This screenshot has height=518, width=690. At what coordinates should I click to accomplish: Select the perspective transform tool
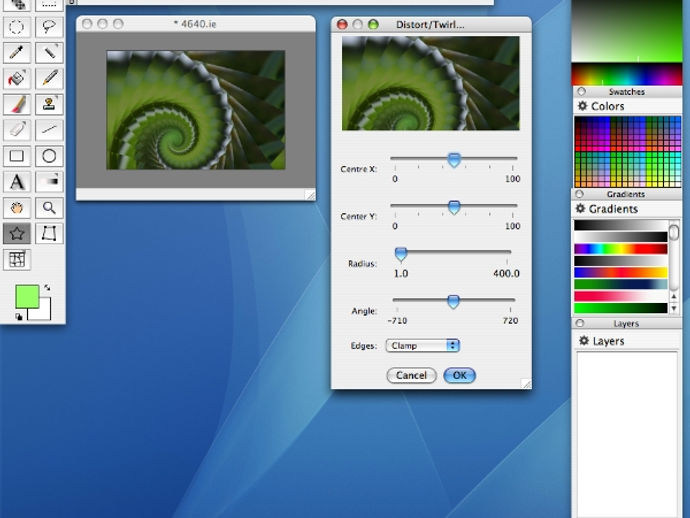49,233
